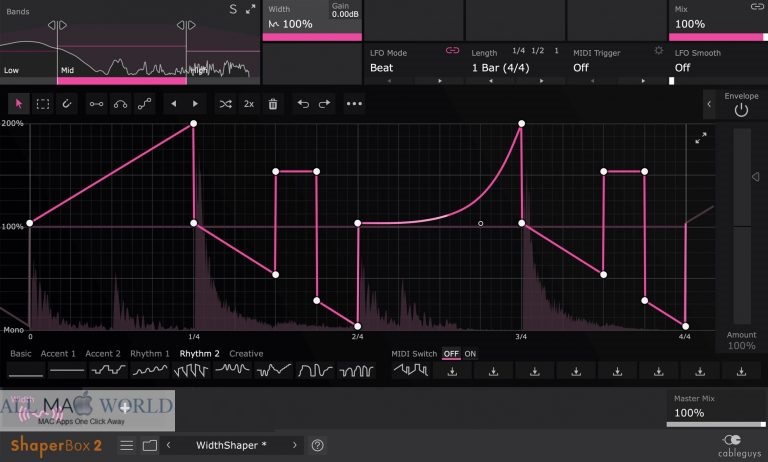Redo the last edit
The width and height of the screenshot is (768, 462).
pyautogui.click(x=324, y=104)
